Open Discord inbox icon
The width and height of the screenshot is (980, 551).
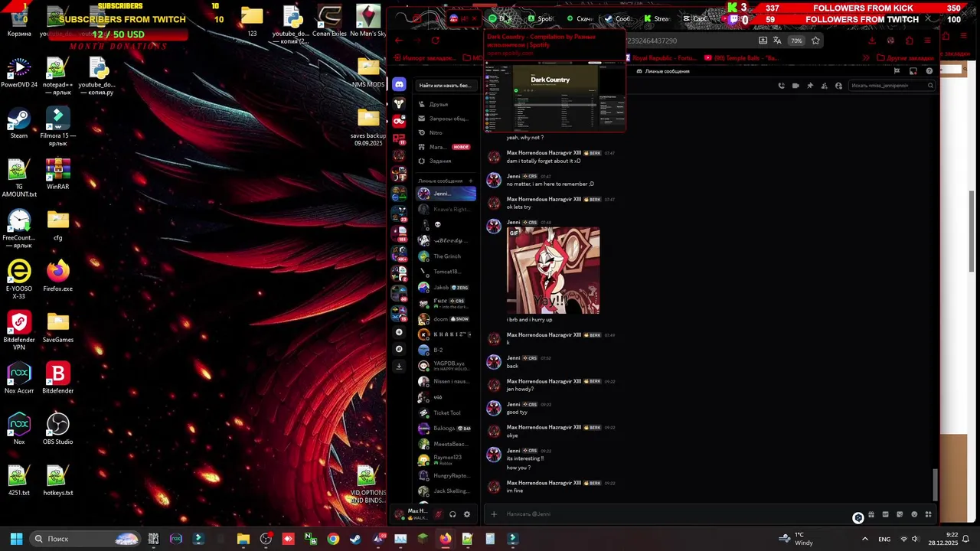pyautogui.click(x=913, y=71)
